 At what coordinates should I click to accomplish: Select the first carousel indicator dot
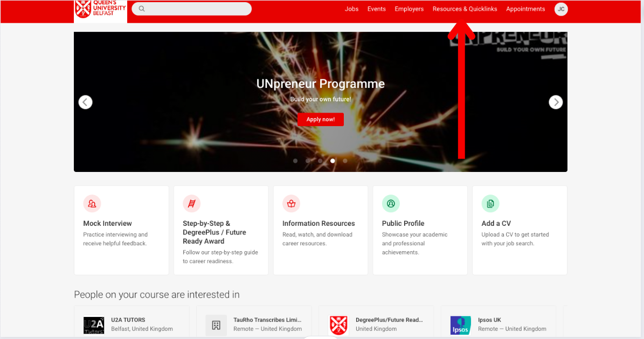[295, 161]
